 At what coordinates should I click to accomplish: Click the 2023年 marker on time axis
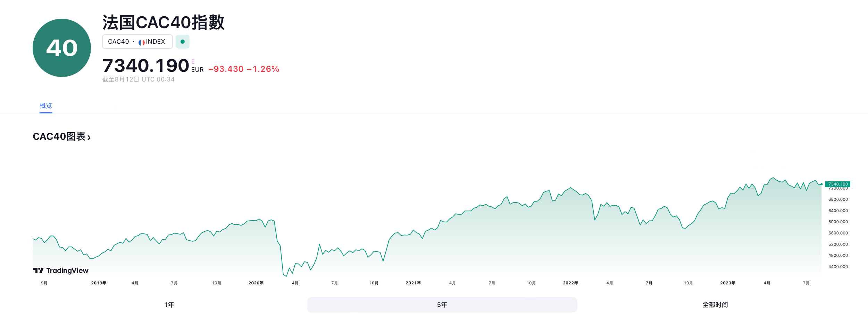point(728,283)
